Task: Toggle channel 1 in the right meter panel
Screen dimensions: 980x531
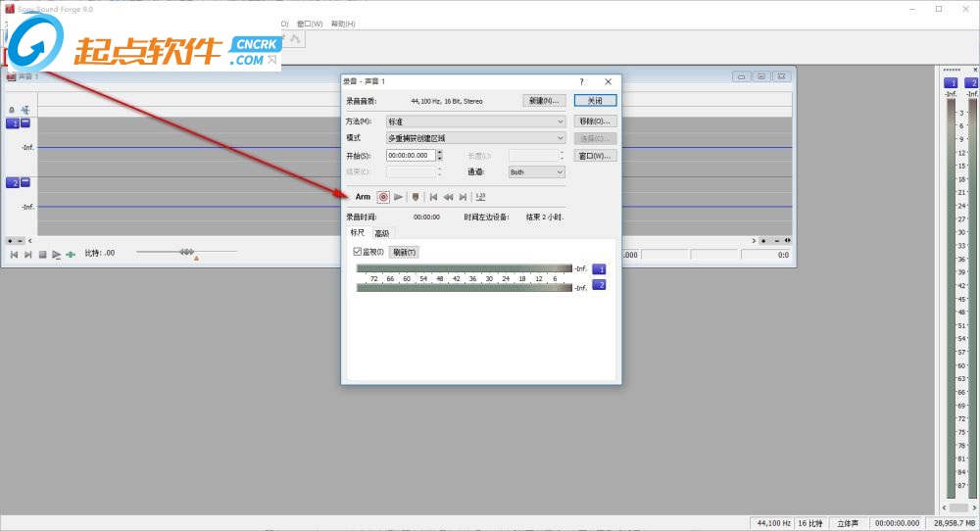Action: [951, 83]
